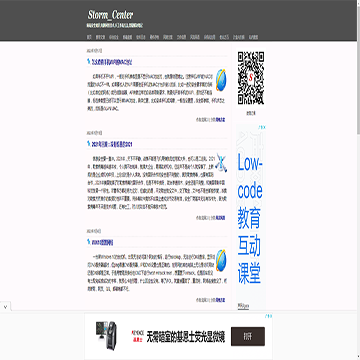Close the bottom banner ad with its X icon
This screenshot has height=360, width=360.
coord(270,315)
